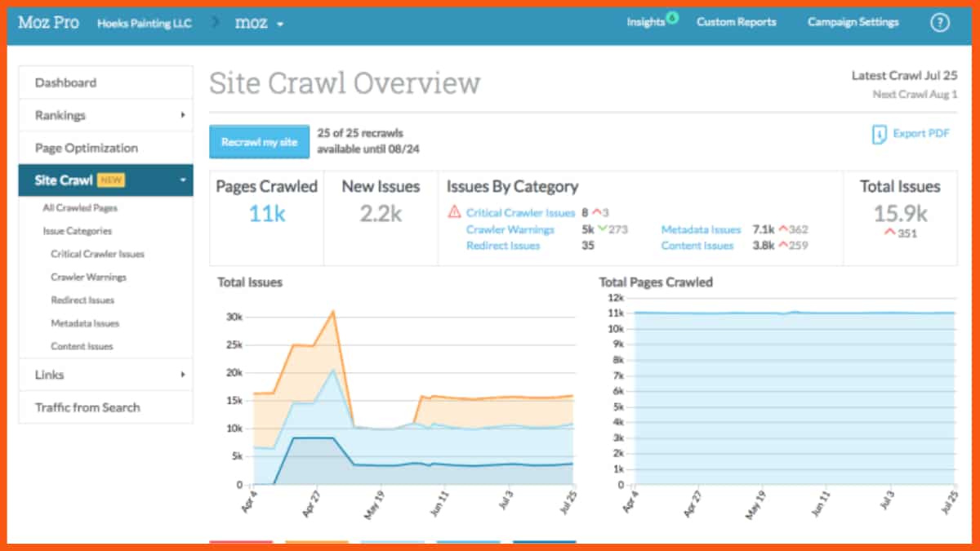Viewport: 980px width, 551px height.
Task: Click the Next Crawl Aug 1 text
Action: pyautogui.click(x=915, y=95)
